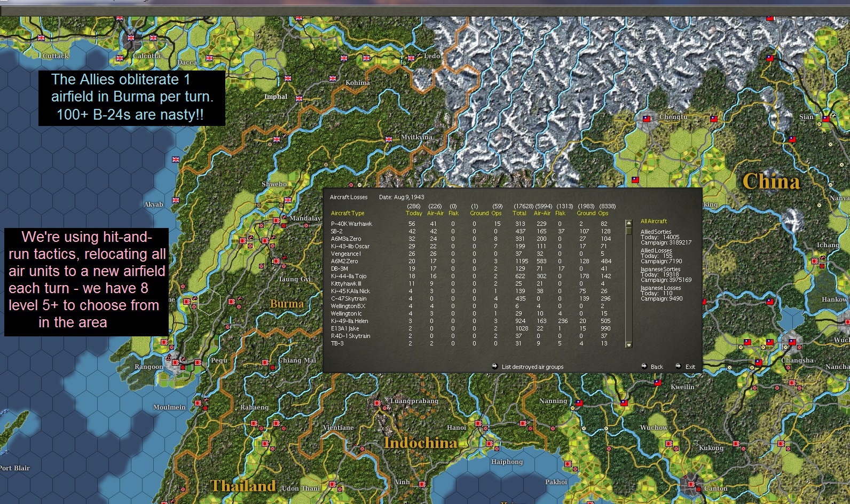Click the British flag base at Myitkyina

pyautogui.click(x=389, y=139)
